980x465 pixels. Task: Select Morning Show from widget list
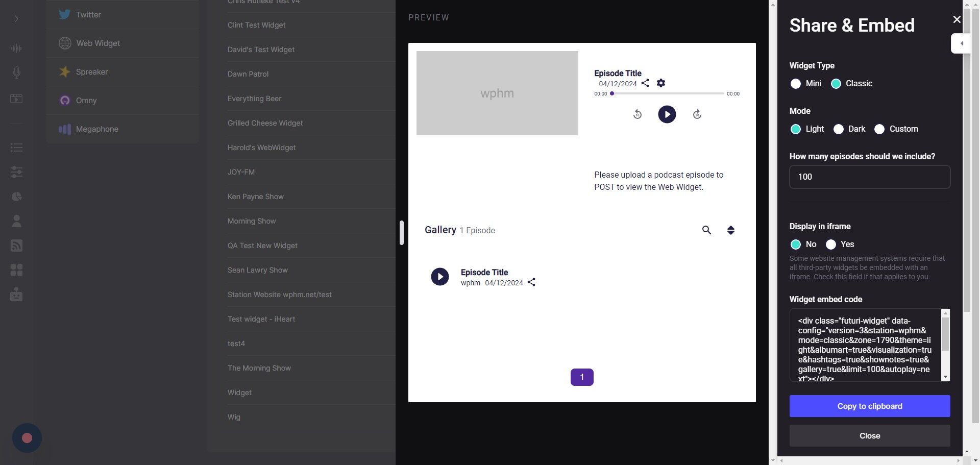point(252,221)
